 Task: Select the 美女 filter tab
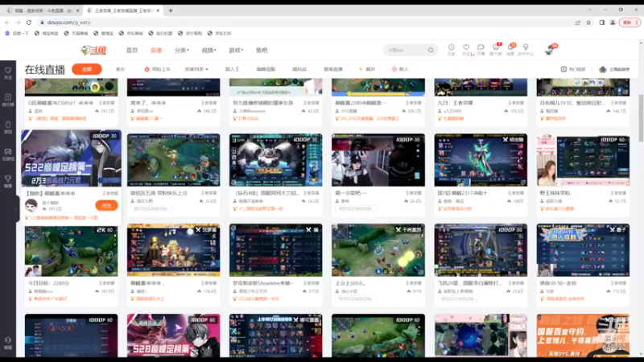click(x=120, y=69)
